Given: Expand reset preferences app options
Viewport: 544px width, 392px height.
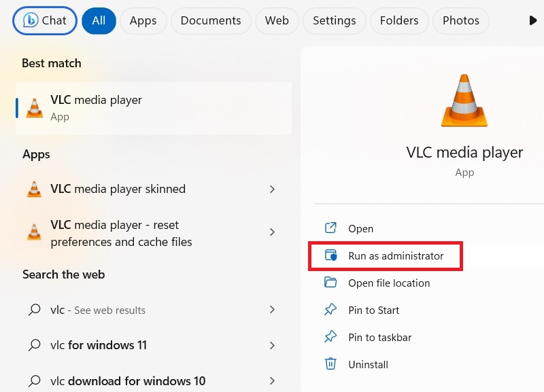Looking at the screenshot, I should [x=272, y=232].
